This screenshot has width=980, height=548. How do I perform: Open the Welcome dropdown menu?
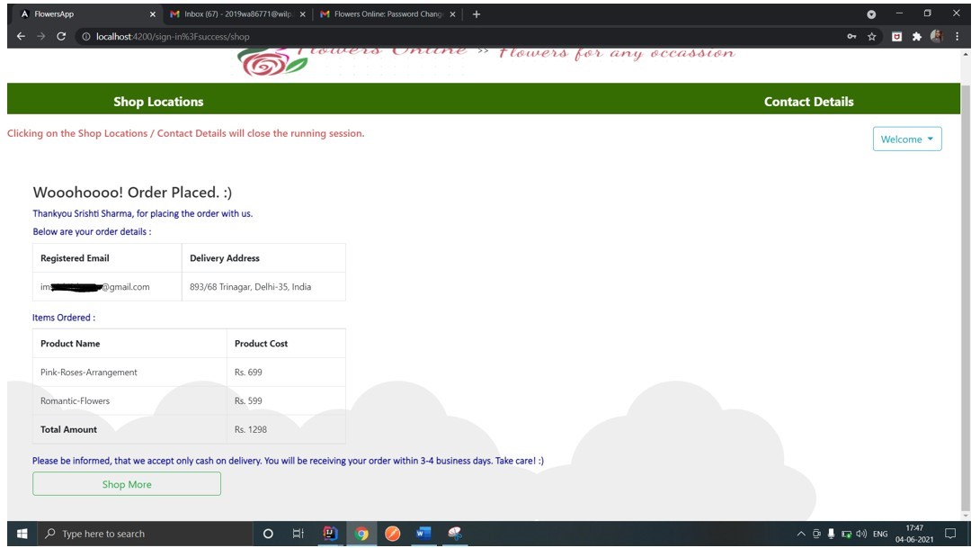(907, 139)
